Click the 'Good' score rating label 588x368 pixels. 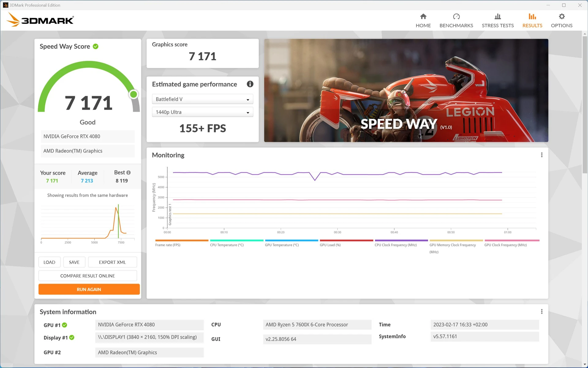click(x=88, y=122)
